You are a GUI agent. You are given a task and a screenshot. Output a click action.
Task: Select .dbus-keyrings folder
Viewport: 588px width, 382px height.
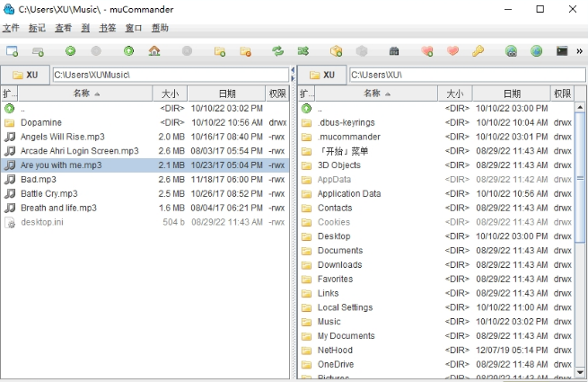(436, 122)
